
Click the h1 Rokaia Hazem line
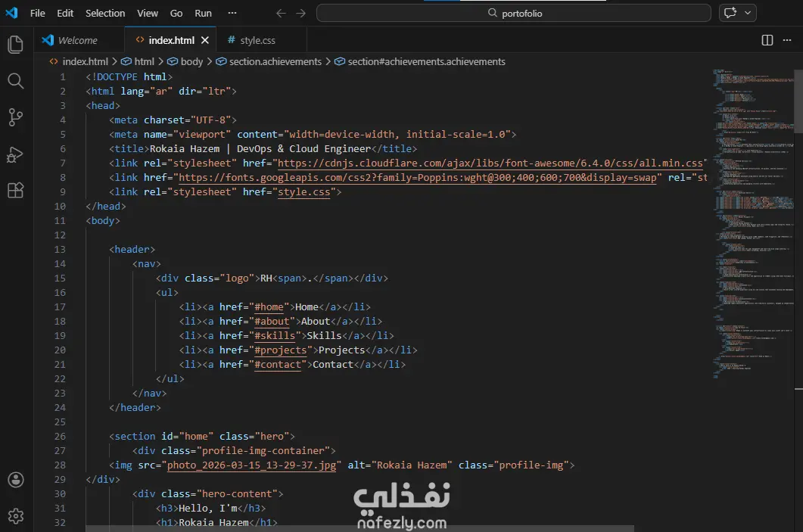click(216, 522)
